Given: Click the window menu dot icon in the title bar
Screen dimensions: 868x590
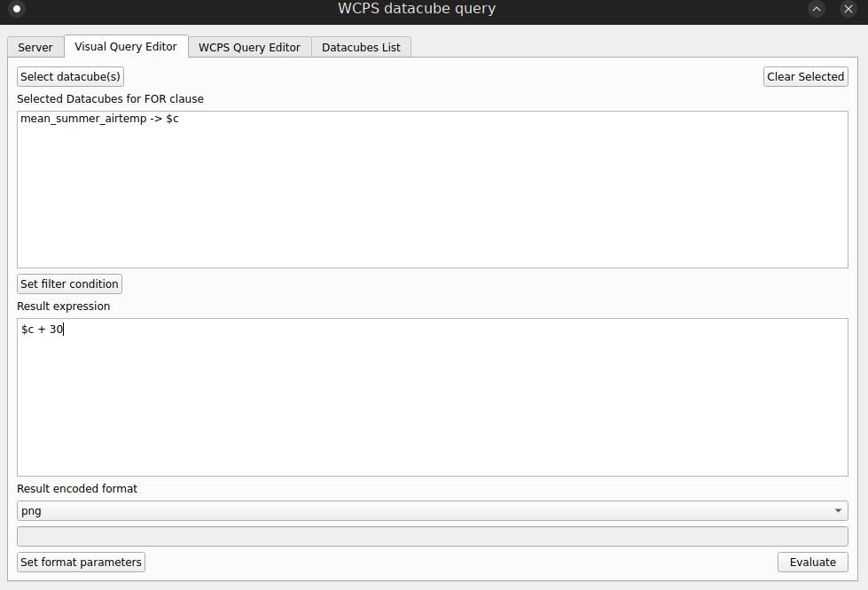Looking at the screenshot, I should click(x=17, y=9).
